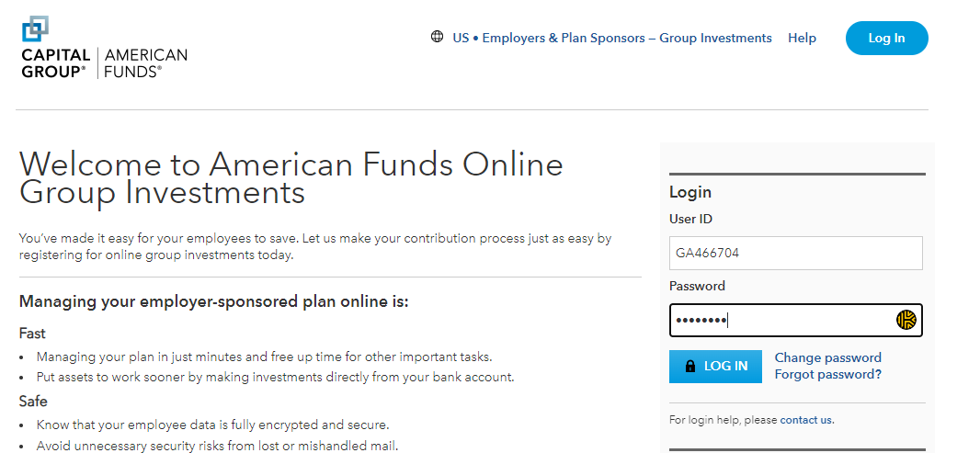Viewport: 980px width, 453px height.
Task: Click the Capital Group wordmark text
Action: click(56, 63)
